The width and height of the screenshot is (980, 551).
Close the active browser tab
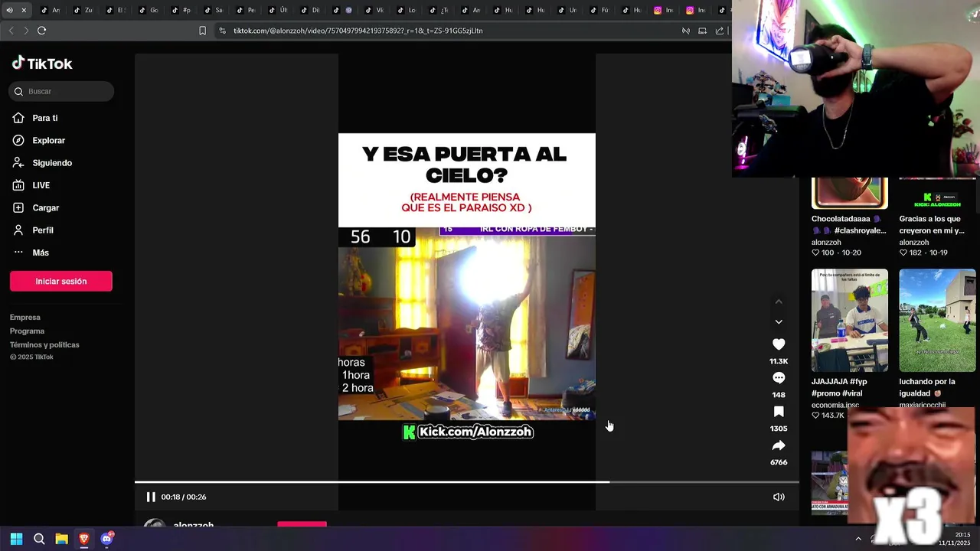[24, 10]
